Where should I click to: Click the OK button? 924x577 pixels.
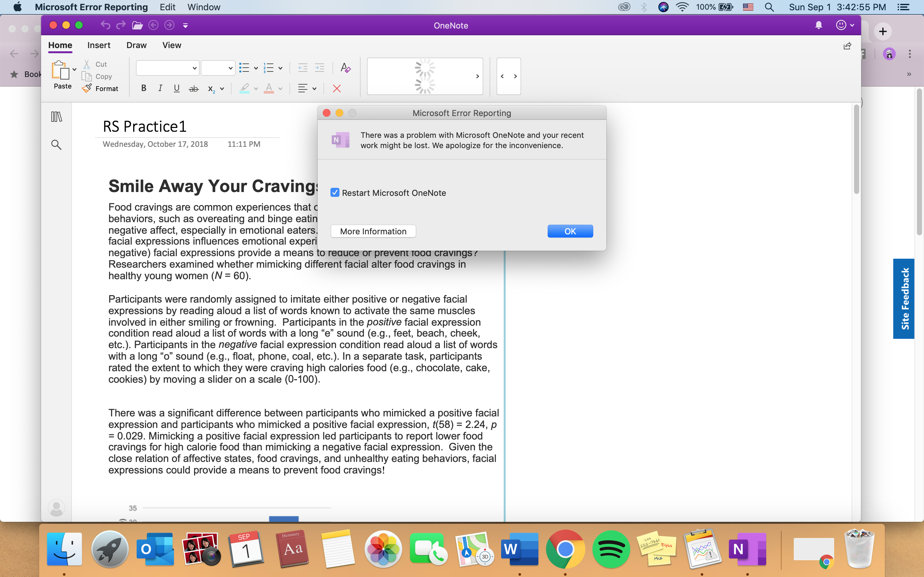[570, 231]
